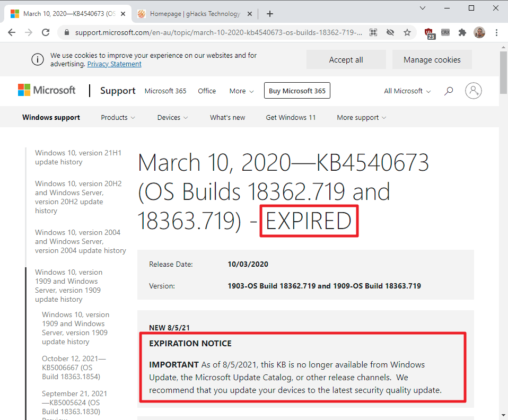The height and width of the screenshot is (420, 508).
Task: Open the CRX extension icon
Action: (445, 32)
